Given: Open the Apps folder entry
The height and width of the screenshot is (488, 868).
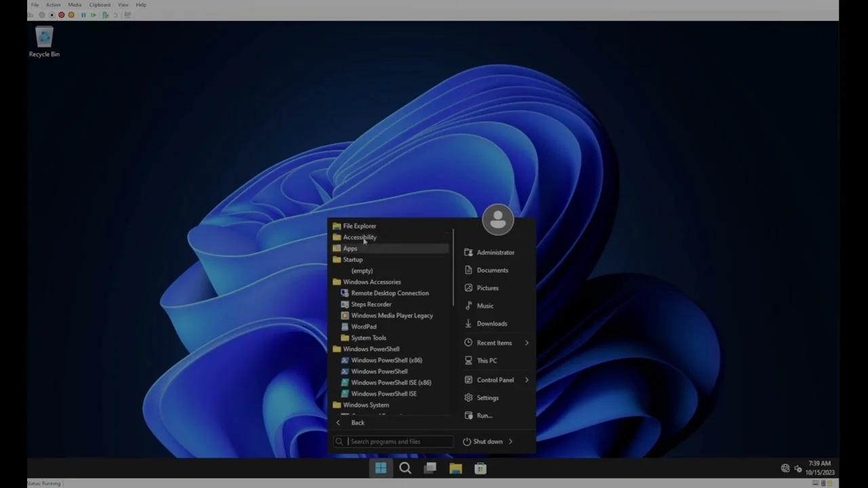Looking at the screenshot, I should 390,248.
